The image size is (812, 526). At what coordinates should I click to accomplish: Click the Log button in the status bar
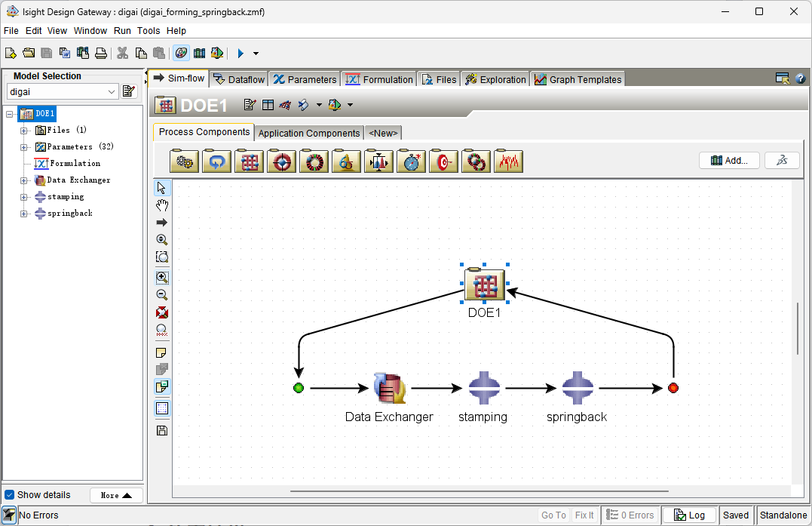[689, 515]
